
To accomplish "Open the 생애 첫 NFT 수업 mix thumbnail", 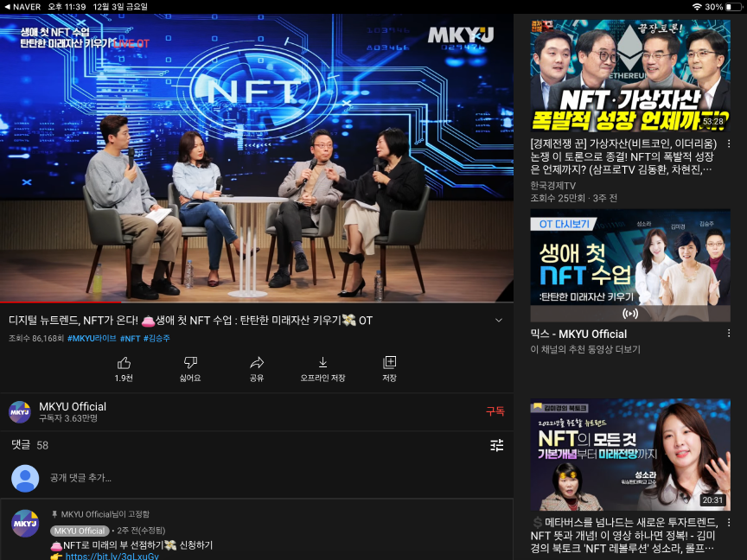I will click(x=629, y=265).
